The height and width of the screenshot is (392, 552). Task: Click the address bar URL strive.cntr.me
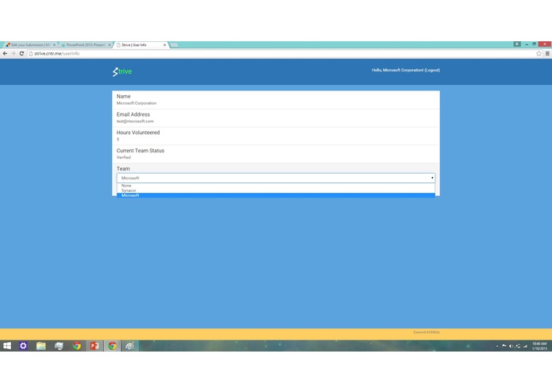click(56, 53)
